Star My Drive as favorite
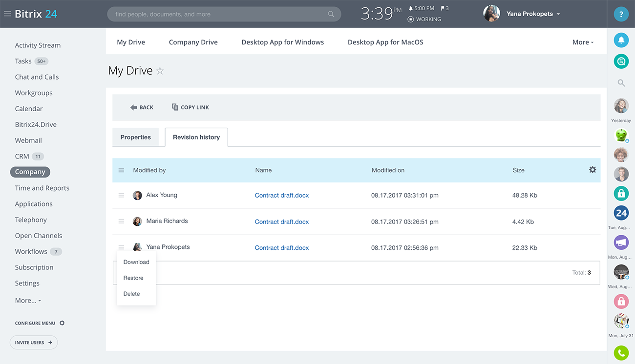 (160, 71)
